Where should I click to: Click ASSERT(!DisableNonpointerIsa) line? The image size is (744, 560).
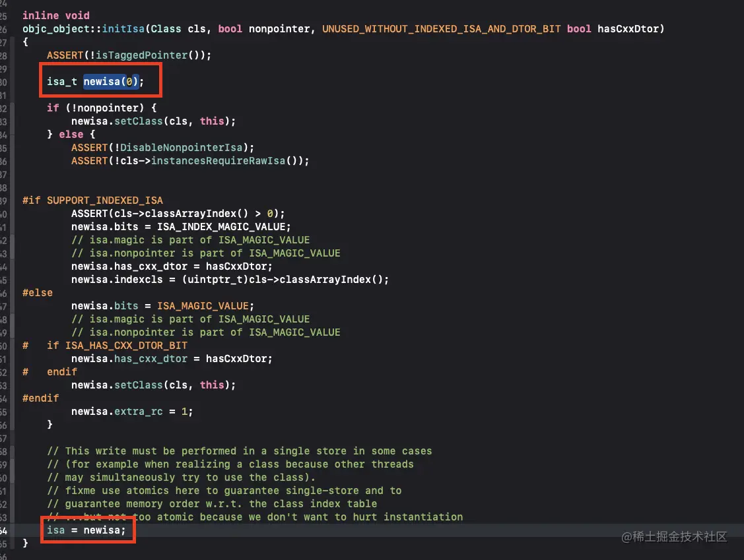point(163,148)
